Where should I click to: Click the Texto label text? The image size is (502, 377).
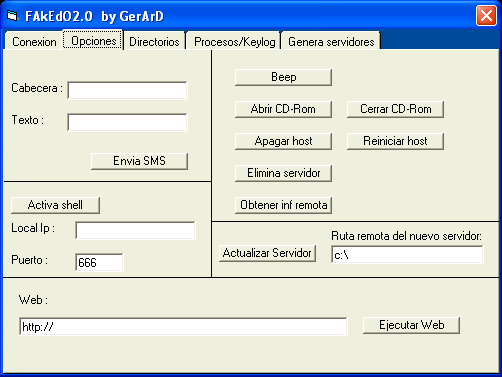[x=28, y=120]
